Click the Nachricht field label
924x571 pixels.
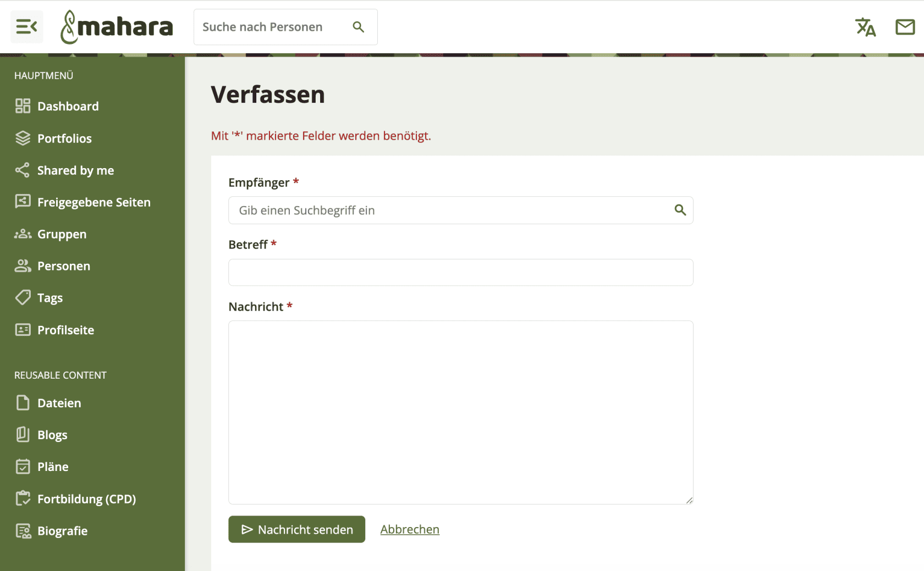[256, 307]
